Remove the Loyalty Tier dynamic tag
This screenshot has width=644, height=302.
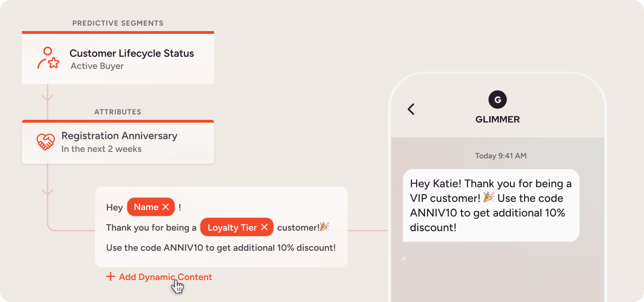pyautogui.click(x=264, y=227)
